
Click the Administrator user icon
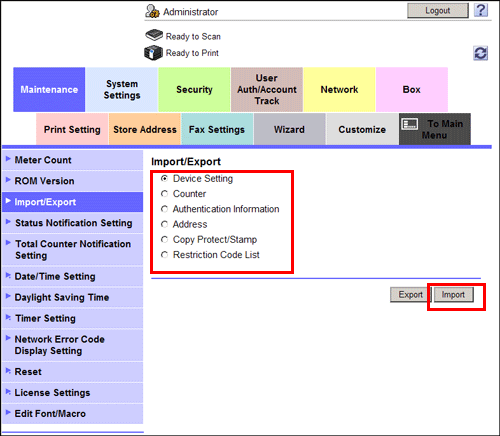point(152,11)
